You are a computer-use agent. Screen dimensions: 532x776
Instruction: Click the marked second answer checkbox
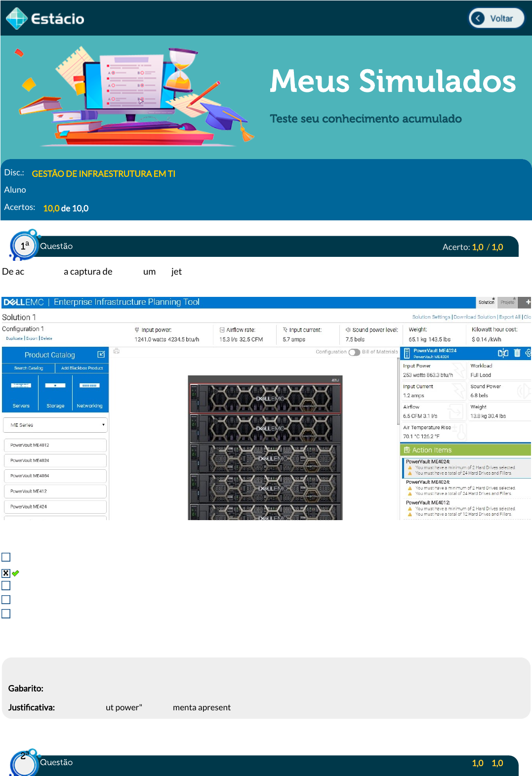6,573
